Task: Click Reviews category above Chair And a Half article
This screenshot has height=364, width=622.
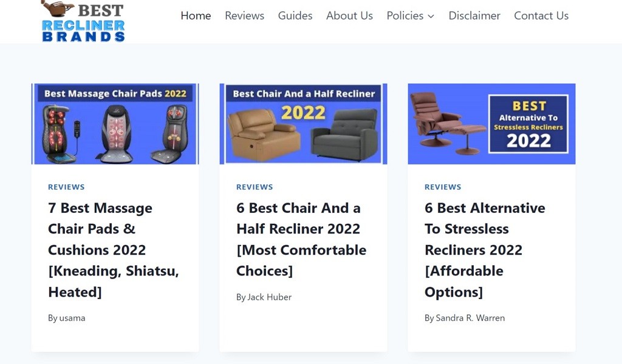Action: [255, 187]
